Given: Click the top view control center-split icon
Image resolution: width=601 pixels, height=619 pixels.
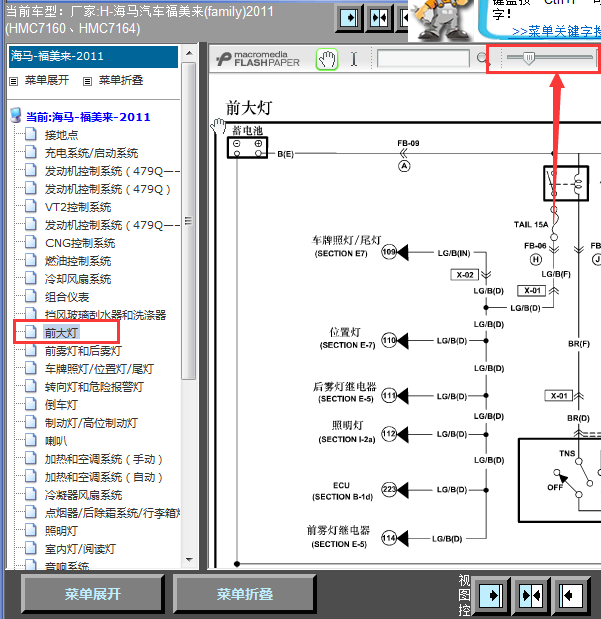Looking at the screenshot, I should (x=379, y=18).
